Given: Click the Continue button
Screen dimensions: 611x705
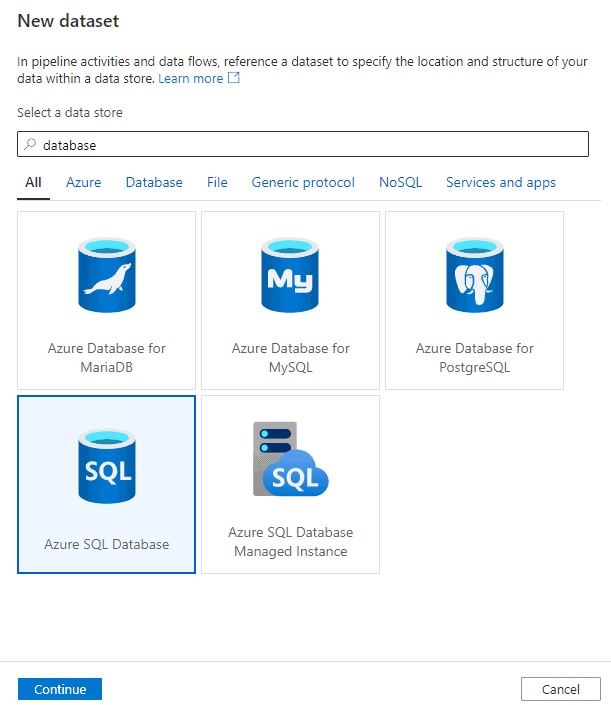Looking at the screenshot, I should pyautogui.click(x=60, y=689).
